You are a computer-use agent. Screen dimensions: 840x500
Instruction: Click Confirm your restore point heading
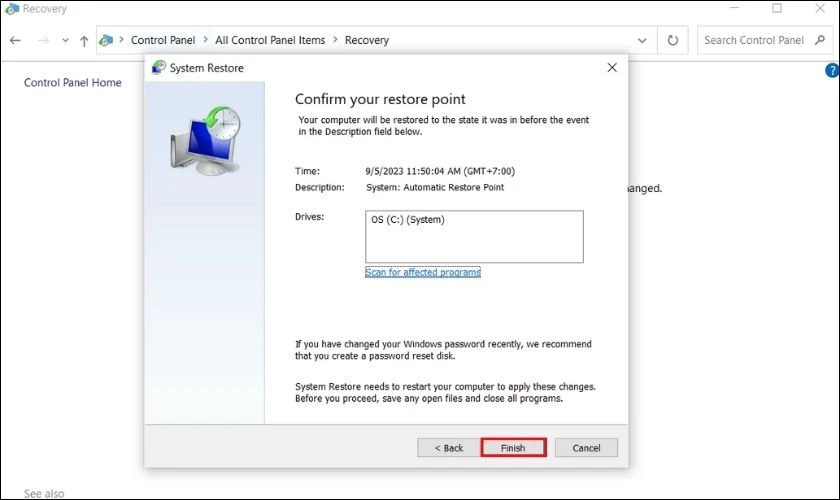[x=380, y=99]
